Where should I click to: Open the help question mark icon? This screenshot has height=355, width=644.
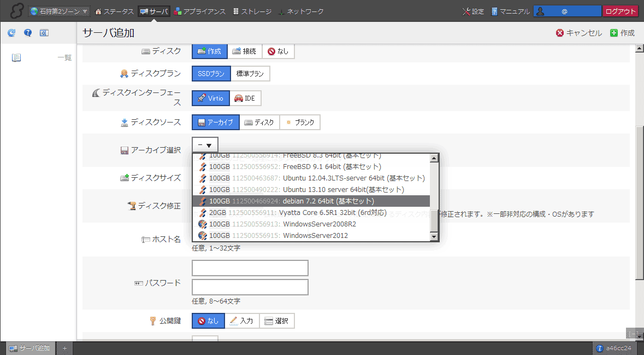[x=28, y=33]
